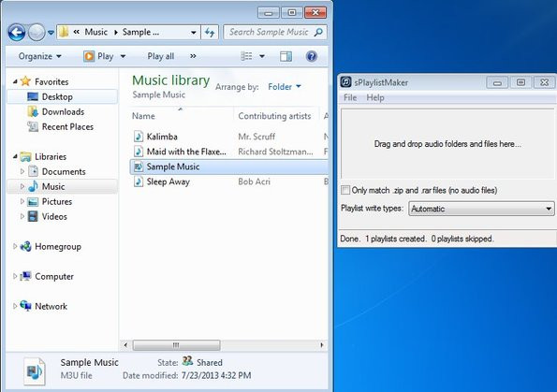This screenshot has width=557, height=392.
Task: Click the search magnifier icon
Action: (x=318, y=33)
